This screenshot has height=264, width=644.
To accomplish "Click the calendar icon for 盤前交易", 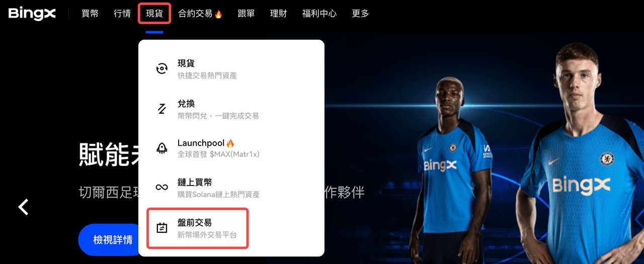I will coord(162,228).
